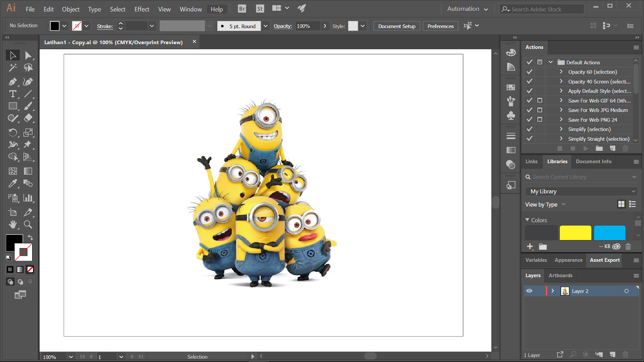Pick the Eyedropper tool
This screenshot has height=362, width=644.
[x=12, y=184]
